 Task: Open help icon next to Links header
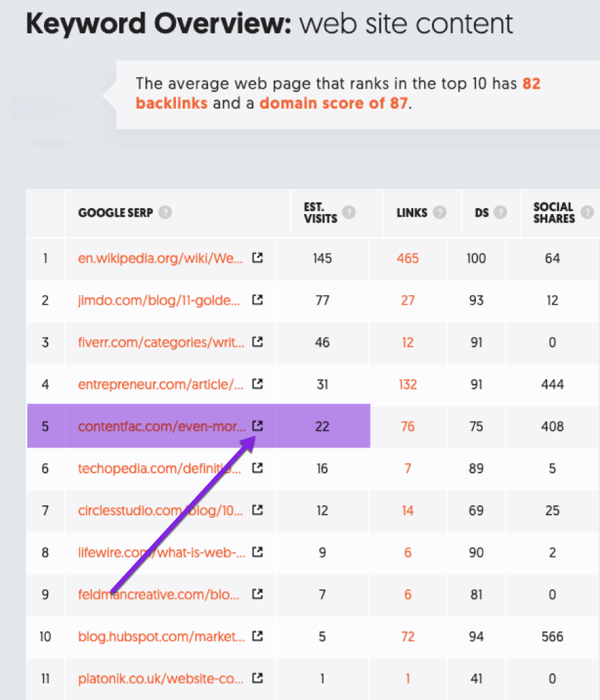point(439,213)
